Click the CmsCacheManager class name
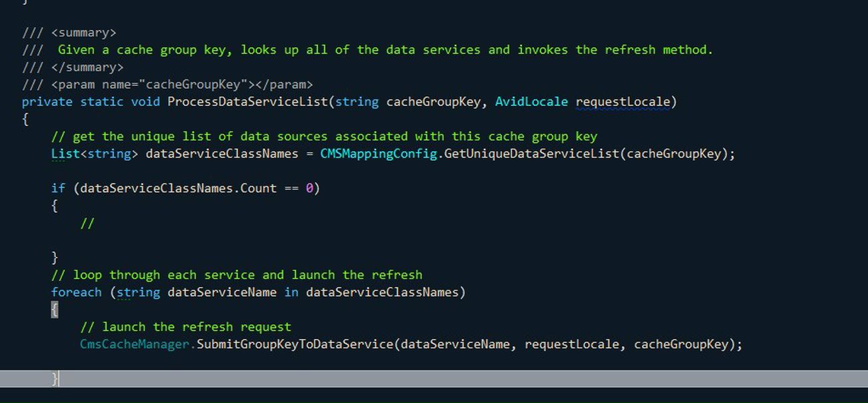Viewport: 868px width, 403px height. pyautogui.click(x=136, y=344)
